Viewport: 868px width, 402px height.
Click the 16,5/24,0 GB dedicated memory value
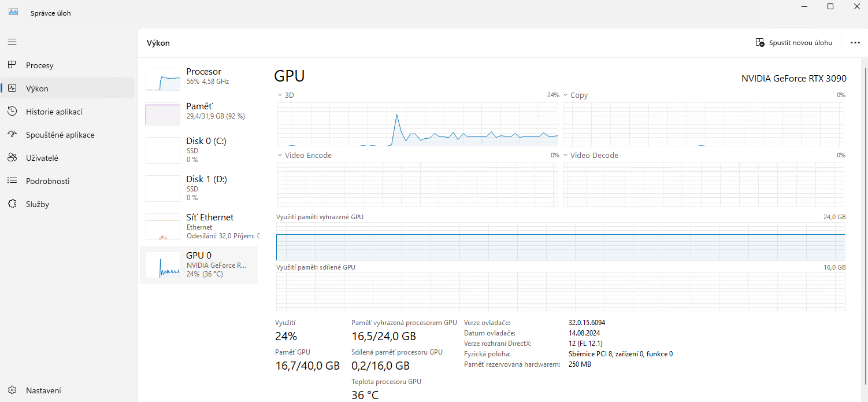tap(384, 336)
